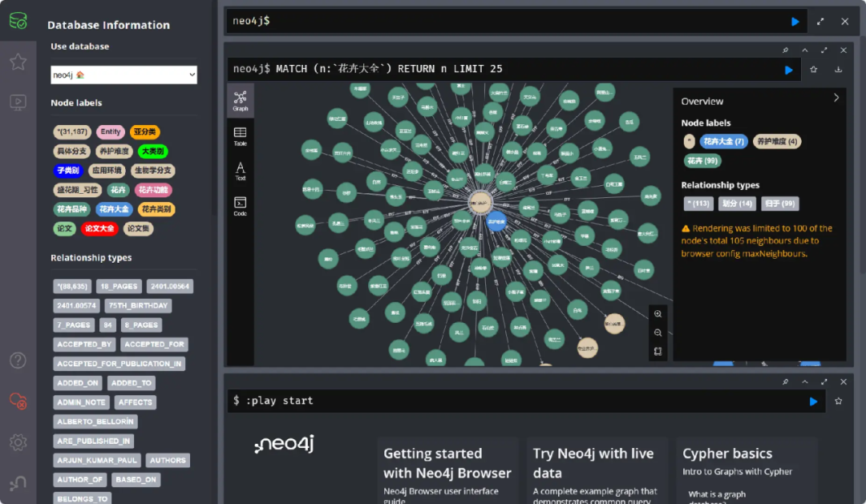This screenshot has height=504, width=866.
Task: Fit graph to screen
Action: (658, 352)
